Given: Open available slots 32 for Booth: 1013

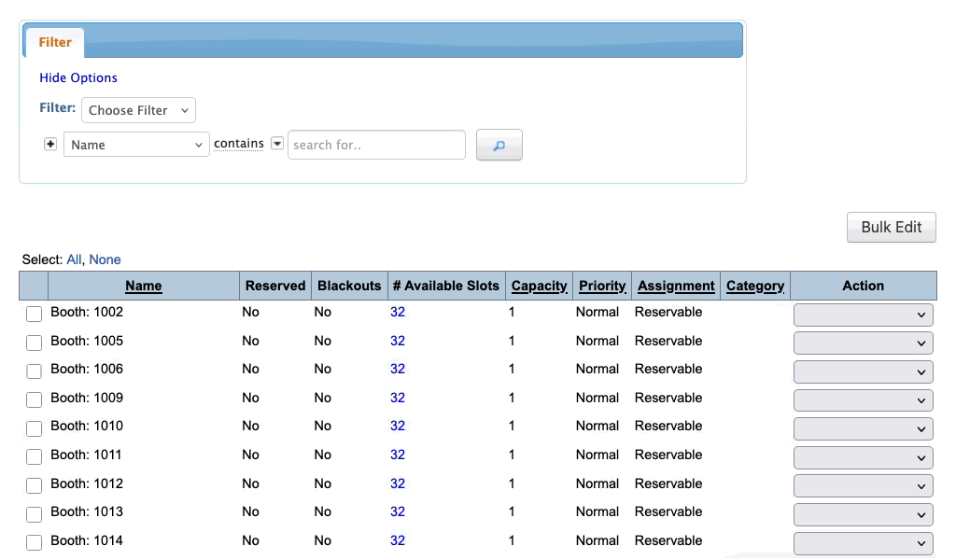Looking at the screenshot, I should point(398,511).
